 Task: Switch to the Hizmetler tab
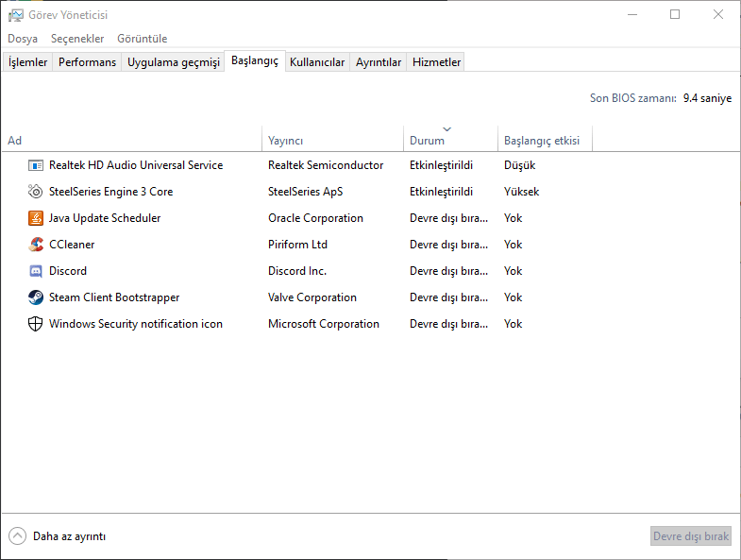436,62
